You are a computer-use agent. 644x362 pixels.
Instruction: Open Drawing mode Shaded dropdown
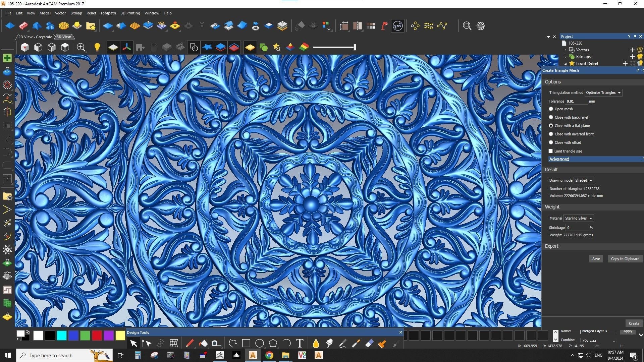point(584,180)
